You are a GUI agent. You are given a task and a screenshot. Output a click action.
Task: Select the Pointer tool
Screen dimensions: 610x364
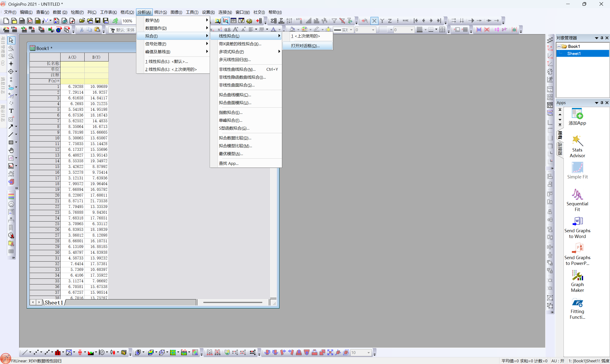[x=11, y=40]
